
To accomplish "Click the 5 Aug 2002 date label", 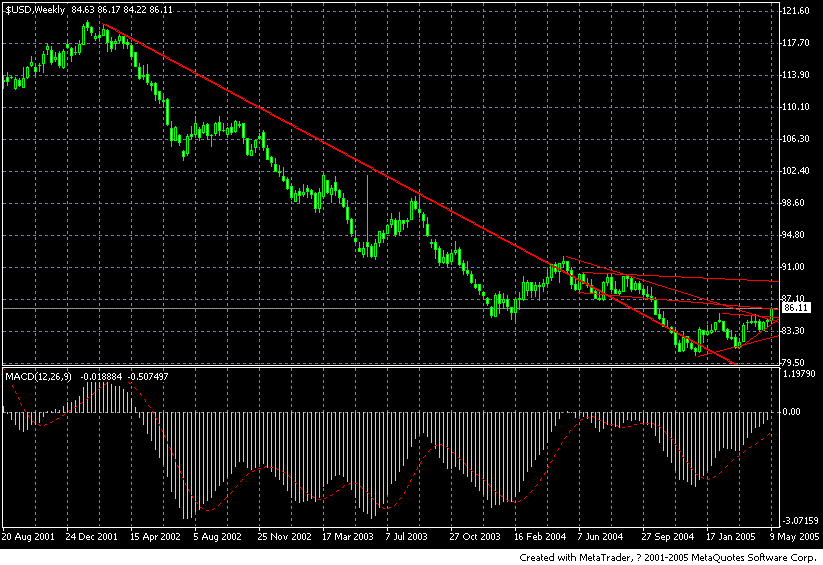I will pos(217,537).
